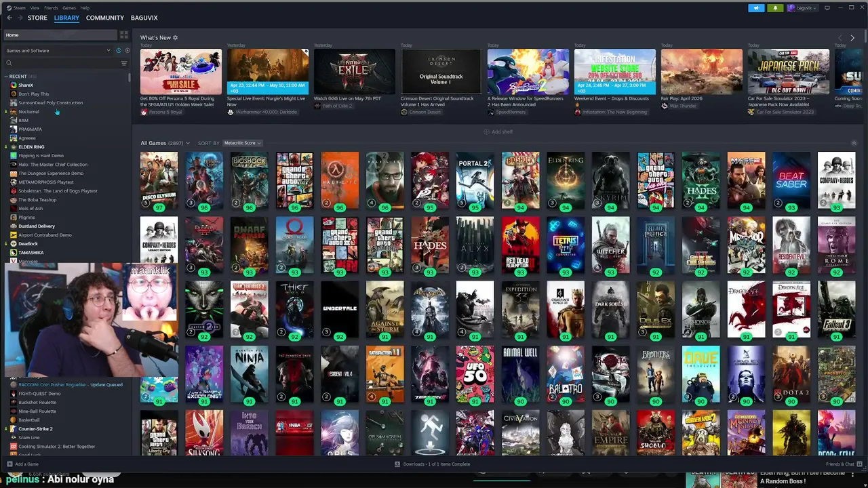Select Cooking Simulator 2: Better Together
This screenshot has width=868, height=488.
point(56,447)
